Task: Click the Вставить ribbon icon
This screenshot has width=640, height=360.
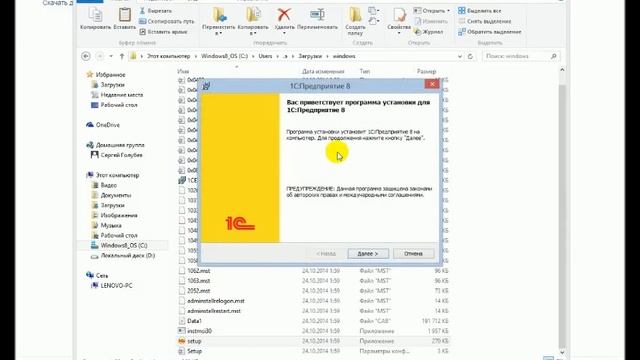Action: (124, 19)
